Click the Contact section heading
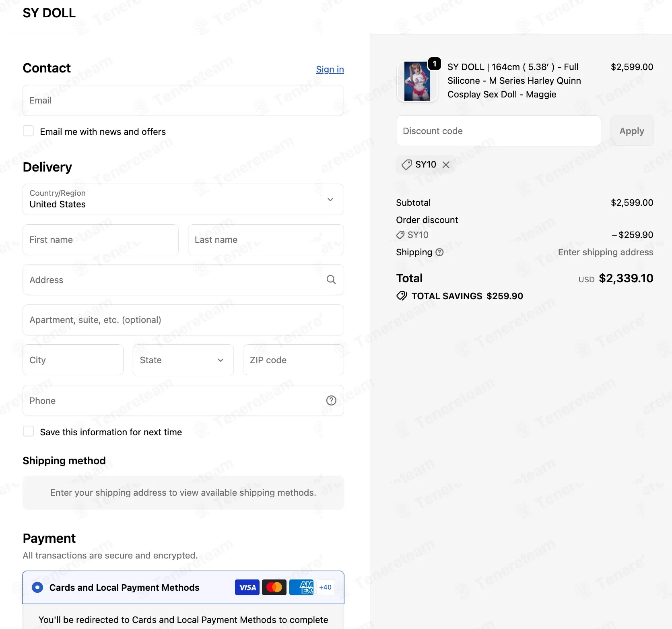672x629 pixels. (x=47, y=68)
